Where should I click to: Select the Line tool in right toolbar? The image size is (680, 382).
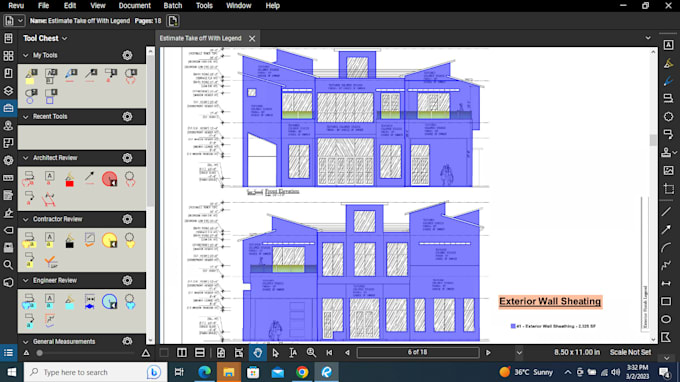(667, 212)
